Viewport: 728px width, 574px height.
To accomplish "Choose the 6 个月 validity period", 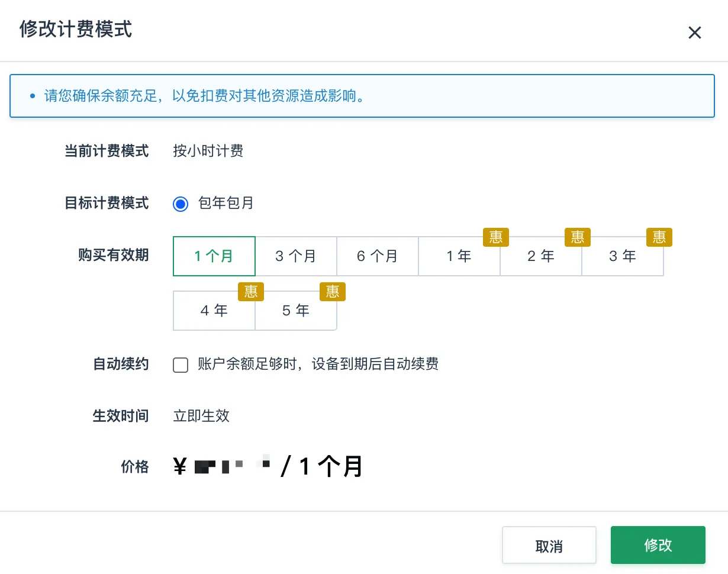I will click(378, 256).
